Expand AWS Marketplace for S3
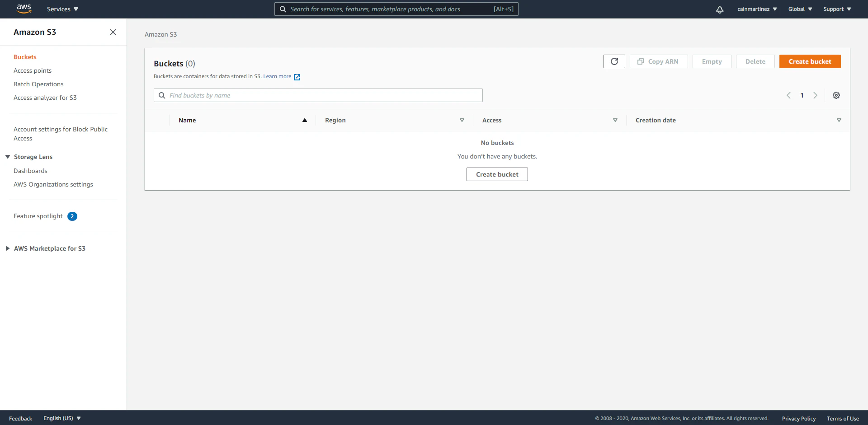Image resolution: width=868 pixels, height=425 pixels. click(7, 248)
